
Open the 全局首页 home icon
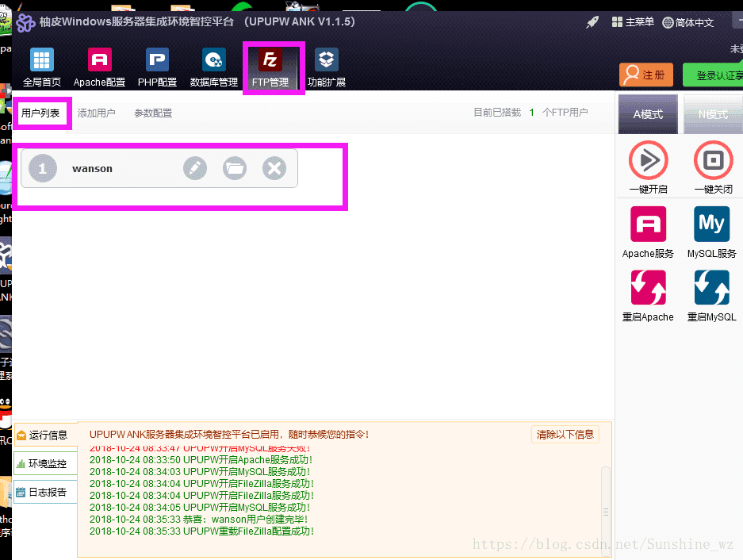coord(42,67)
